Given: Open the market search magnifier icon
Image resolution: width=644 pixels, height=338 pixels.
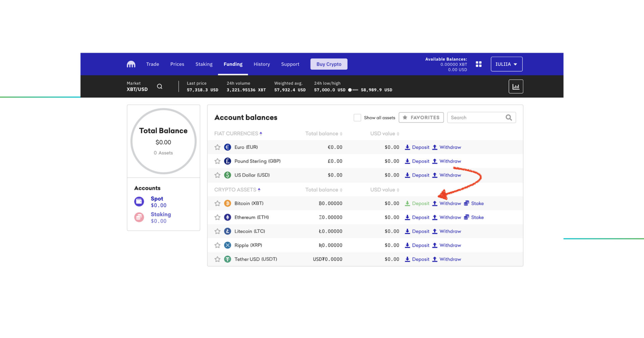Looking at the screenshot, I should (x=160, y=86).
